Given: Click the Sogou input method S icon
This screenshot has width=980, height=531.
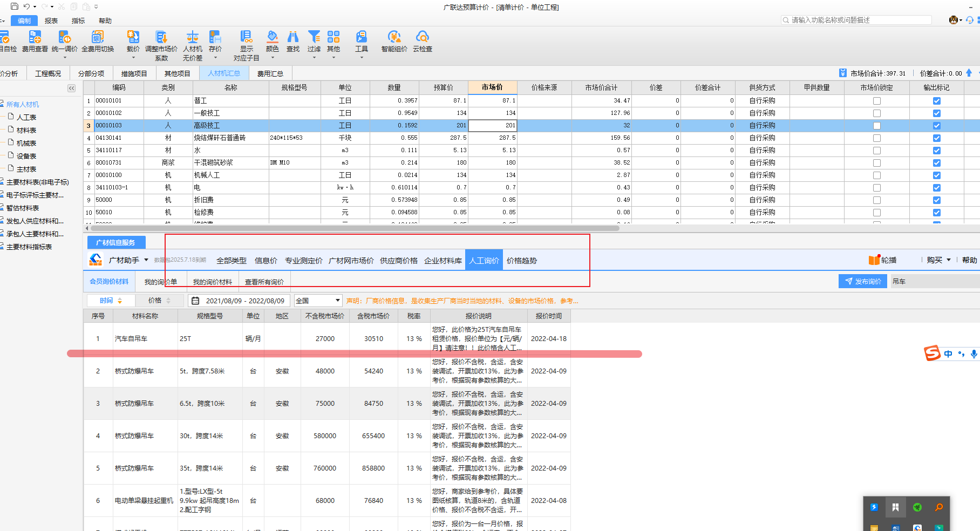Looking at the screenshot, I should click(x=933, y=353).
